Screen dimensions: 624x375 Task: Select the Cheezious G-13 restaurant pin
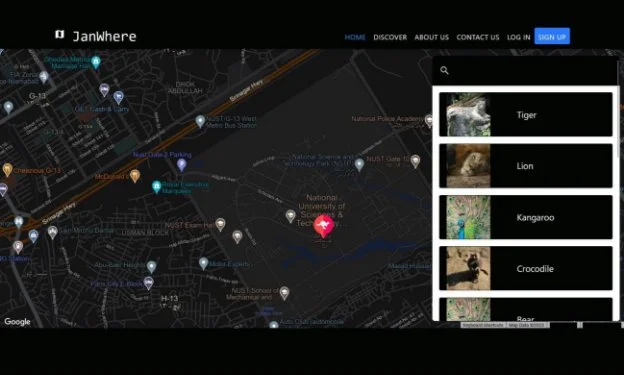[7, 170]
